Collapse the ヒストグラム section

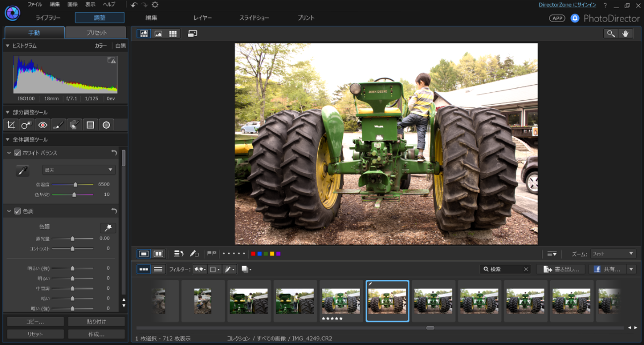[x=8, y=46]
